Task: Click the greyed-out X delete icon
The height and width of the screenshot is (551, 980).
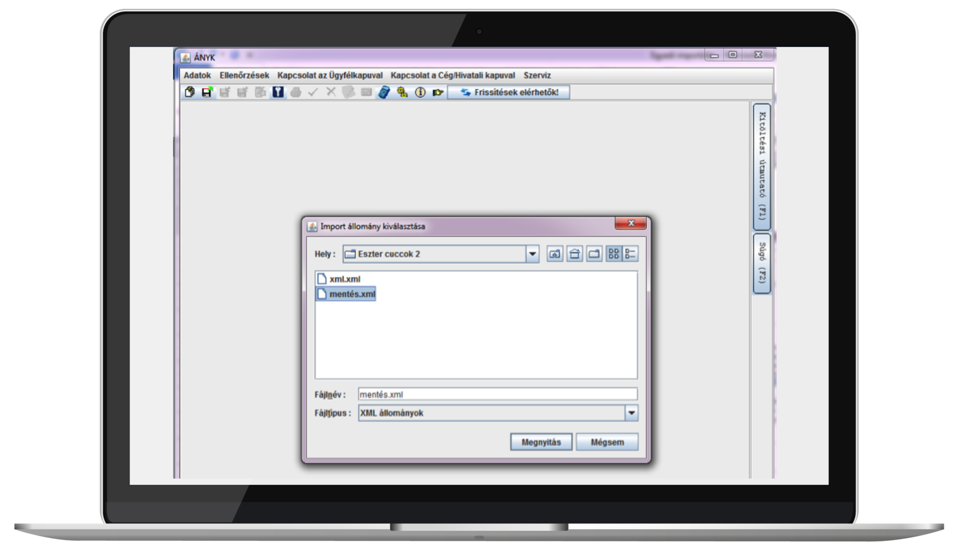Action: coord(331,92)
